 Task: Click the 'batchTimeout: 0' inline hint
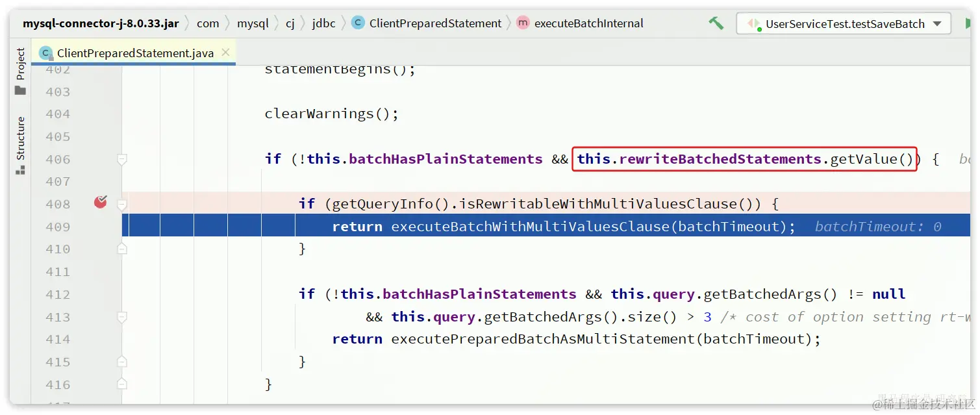tap(878, 227)
